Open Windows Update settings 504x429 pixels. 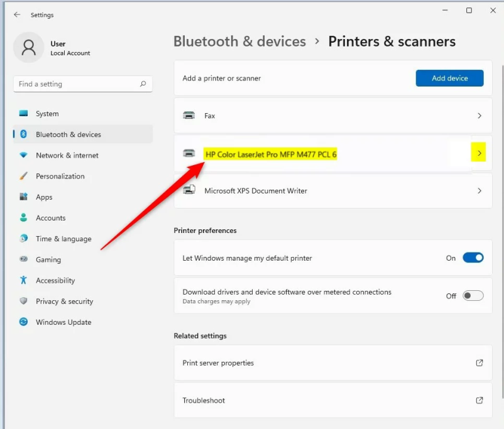click(x=63, y=322)
